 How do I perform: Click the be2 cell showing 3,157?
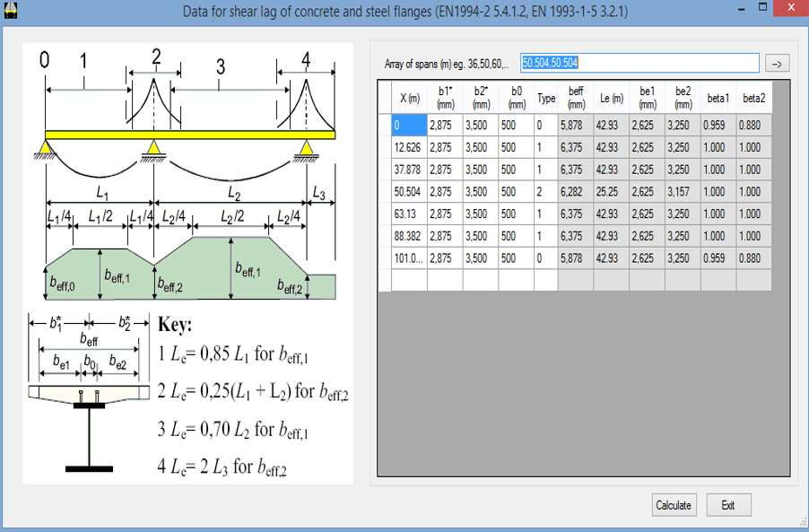683,192
